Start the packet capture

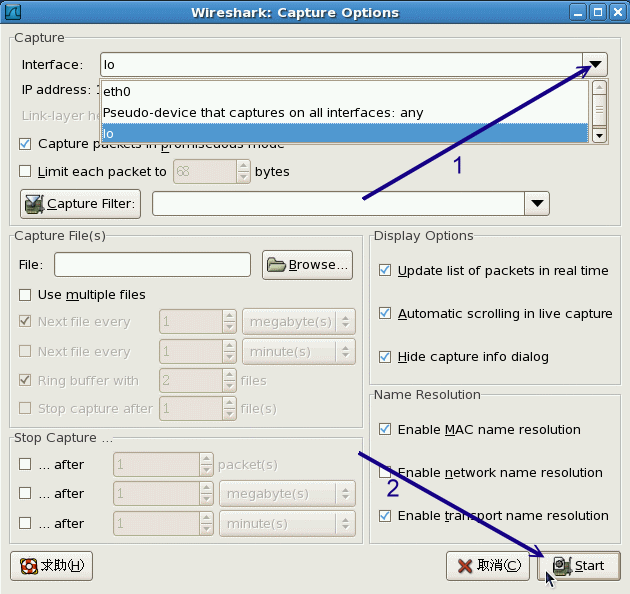click(579, 566)
